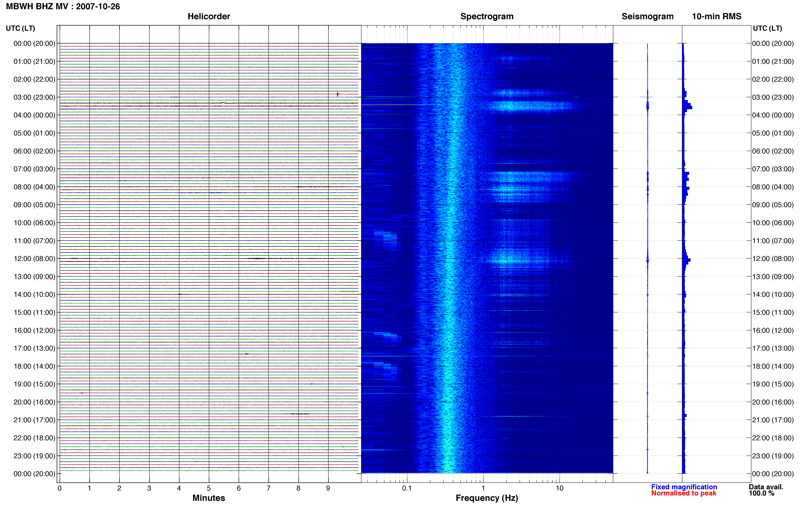
Task: Select '02:00 (22:00)' on the helicorder time axis
Action: pos(34,79)
